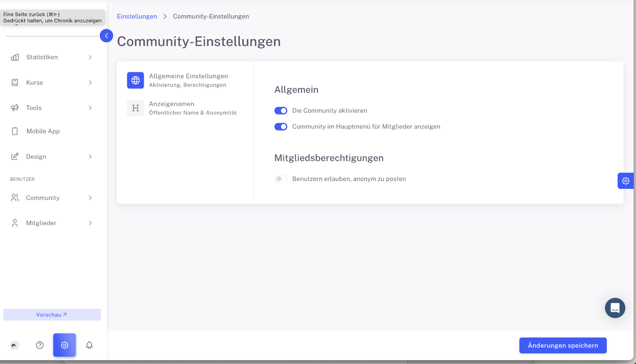Enable 'Benutzern erlauben, anonym zu posten'
Viewport: 636px width, 364px height.
(281, 179)
